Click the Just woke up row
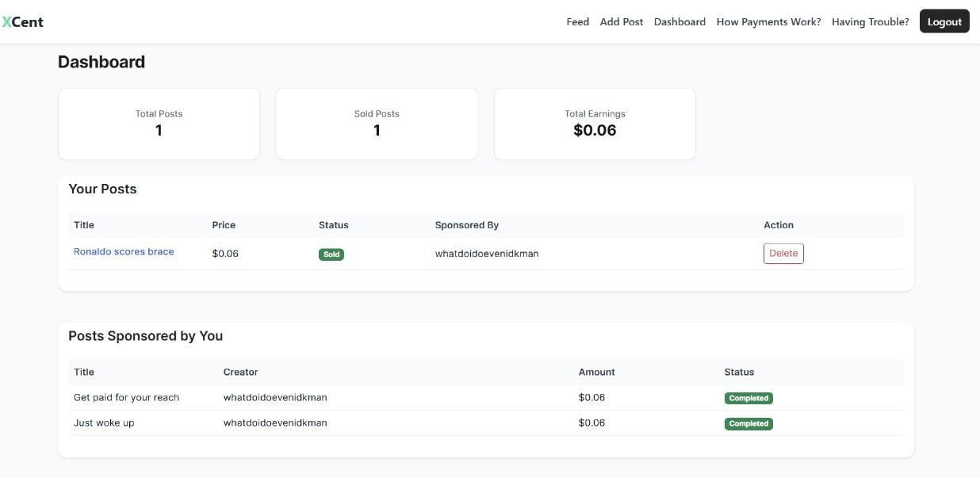Image resolution: width=980 pixels, height=478 pixels. tap(105, 423)
